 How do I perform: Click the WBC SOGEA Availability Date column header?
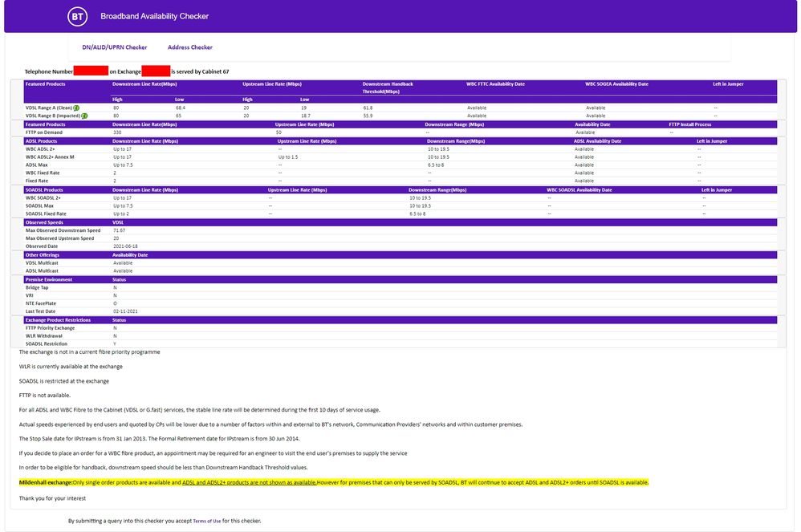tap(616, 83)
